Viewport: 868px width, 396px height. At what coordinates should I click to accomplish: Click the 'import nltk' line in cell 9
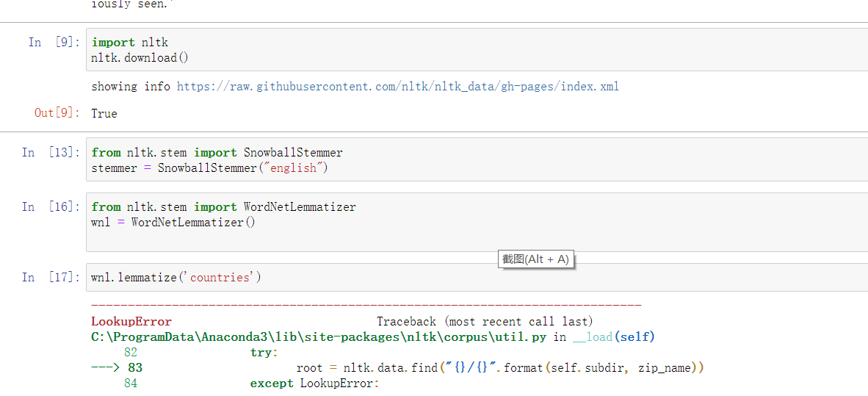(129, 43)
